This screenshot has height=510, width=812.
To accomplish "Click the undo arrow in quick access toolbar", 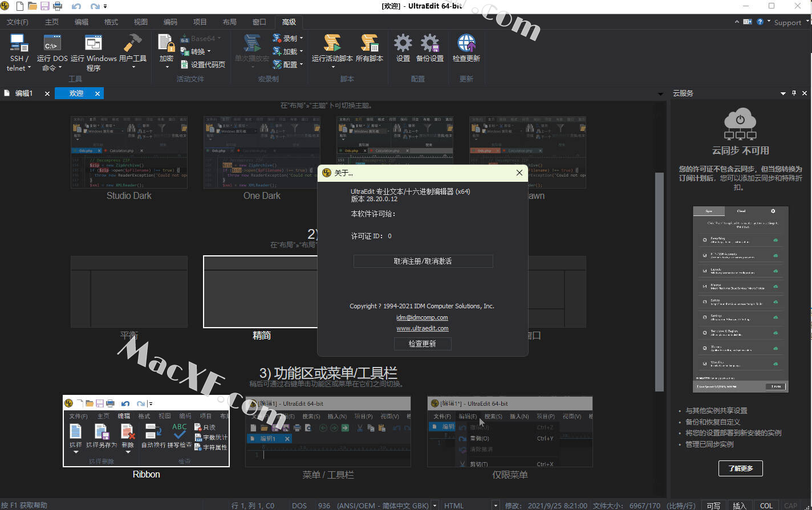I will coord(76,6).
